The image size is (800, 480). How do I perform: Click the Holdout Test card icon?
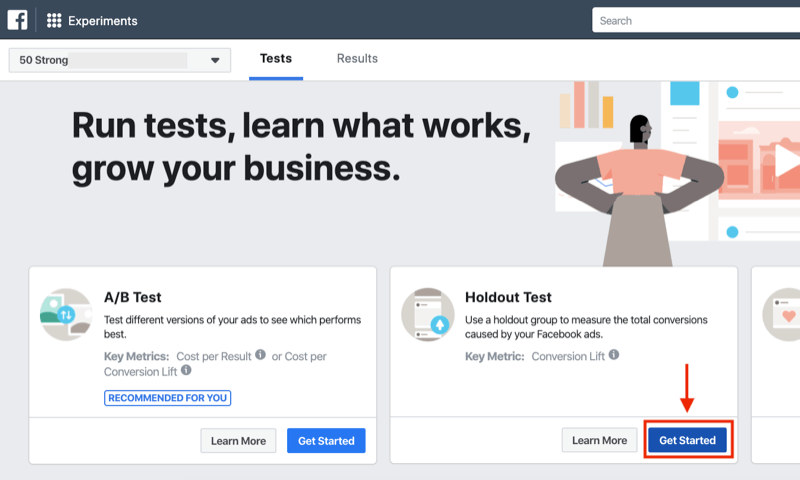(426, 312)
